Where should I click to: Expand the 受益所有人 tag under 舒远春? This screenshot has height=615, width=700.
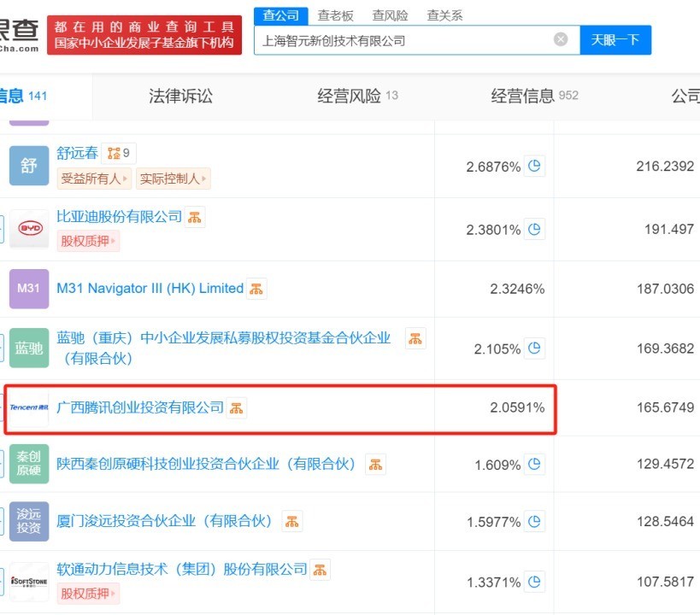[94, 179]
